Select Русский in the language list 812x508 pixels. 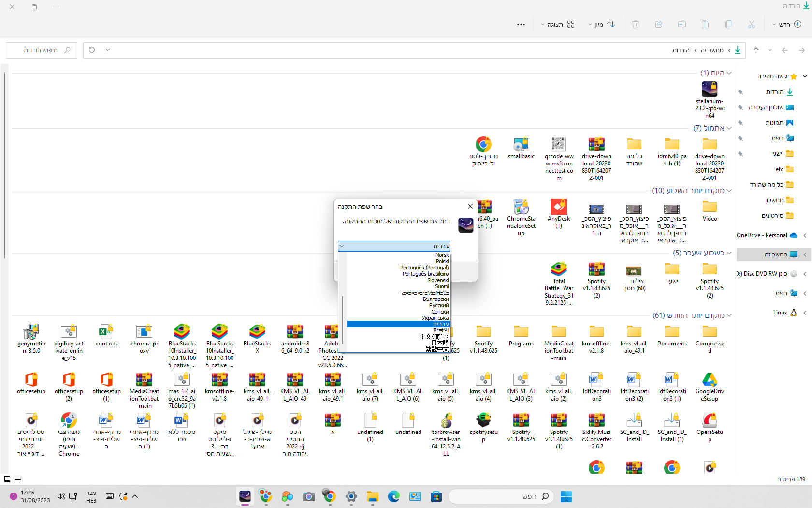[x=439, y=305]
